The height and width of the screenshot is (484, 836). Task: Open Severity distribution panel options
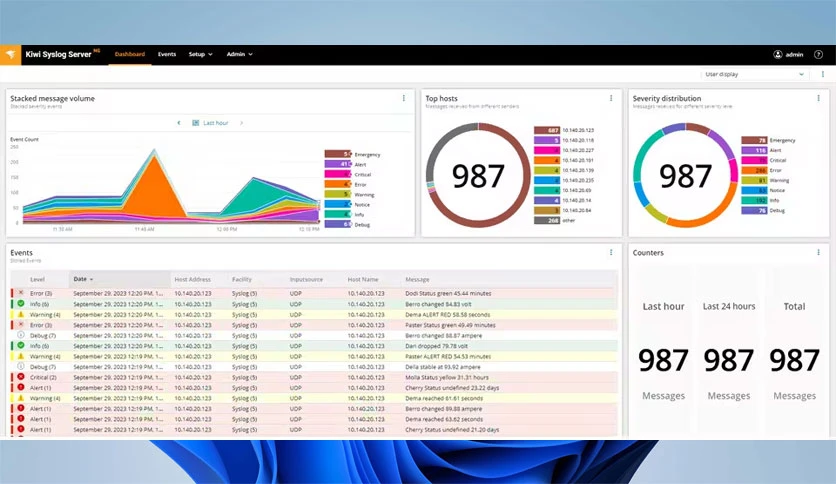(x=818, y=98)
